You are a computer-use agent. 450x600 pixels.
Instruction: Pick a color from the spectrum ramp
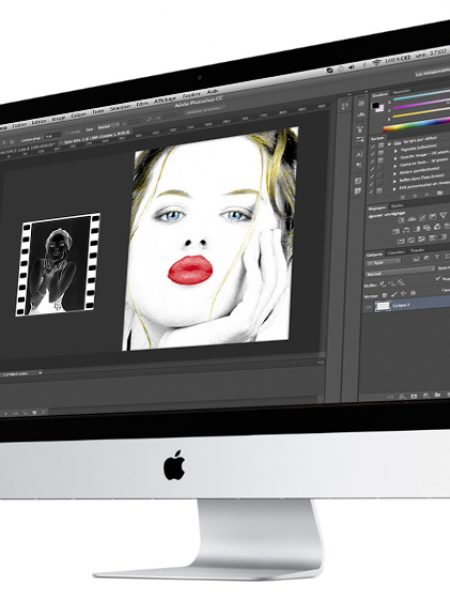(x=417, y=124)
